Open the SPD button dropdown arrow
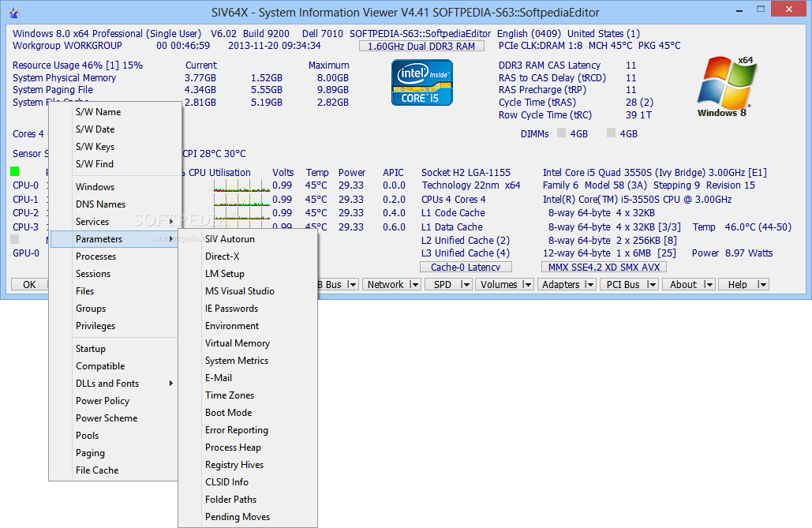Viewport: 812px width, 528px height. point(465,284)
